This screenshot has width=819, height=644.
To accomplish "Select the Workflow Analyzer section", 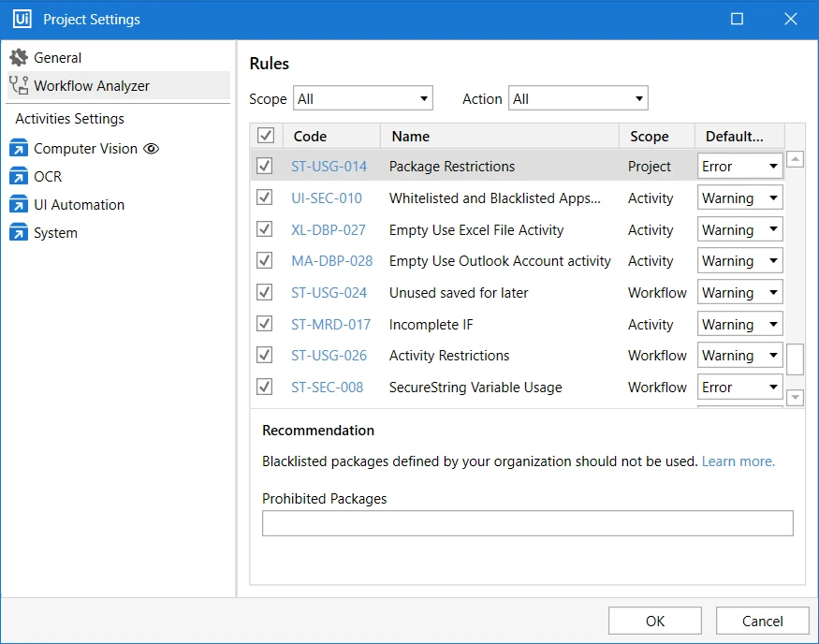I will point(119,85).
